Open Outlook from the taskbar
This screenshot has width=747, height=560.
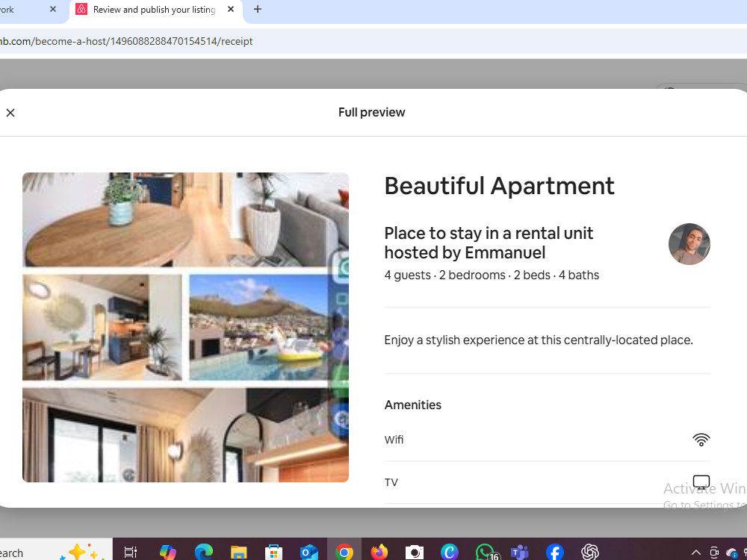[x=309, y=552]
